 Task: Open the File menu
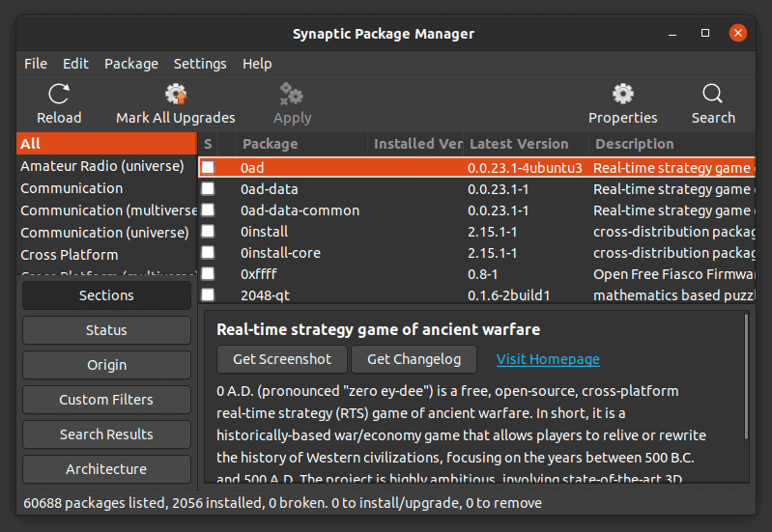tap(36, 64)
